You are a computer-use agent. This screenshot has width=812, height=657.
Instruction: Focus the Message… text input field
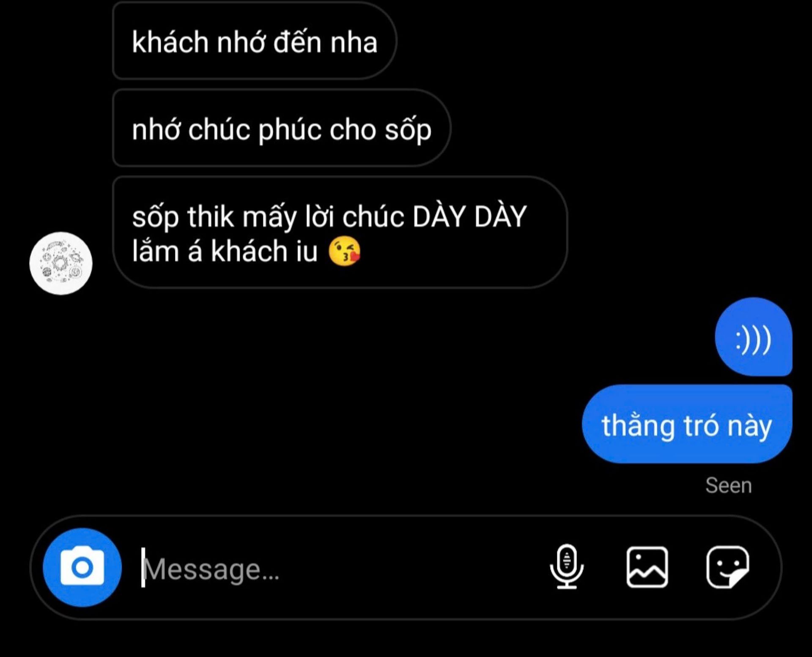(x=338, y=569)
